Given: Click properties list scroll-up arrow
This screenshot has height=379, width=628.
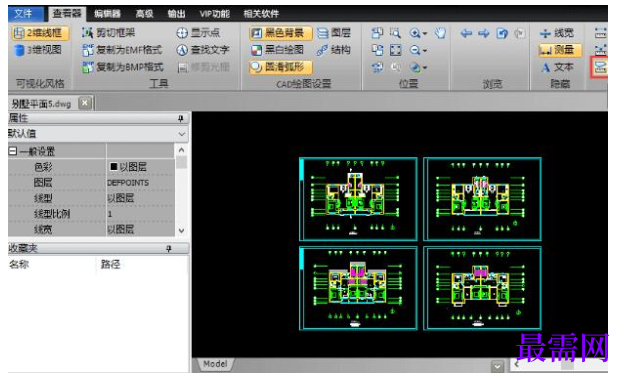Looking at the screenshot, I should [181, 150].
